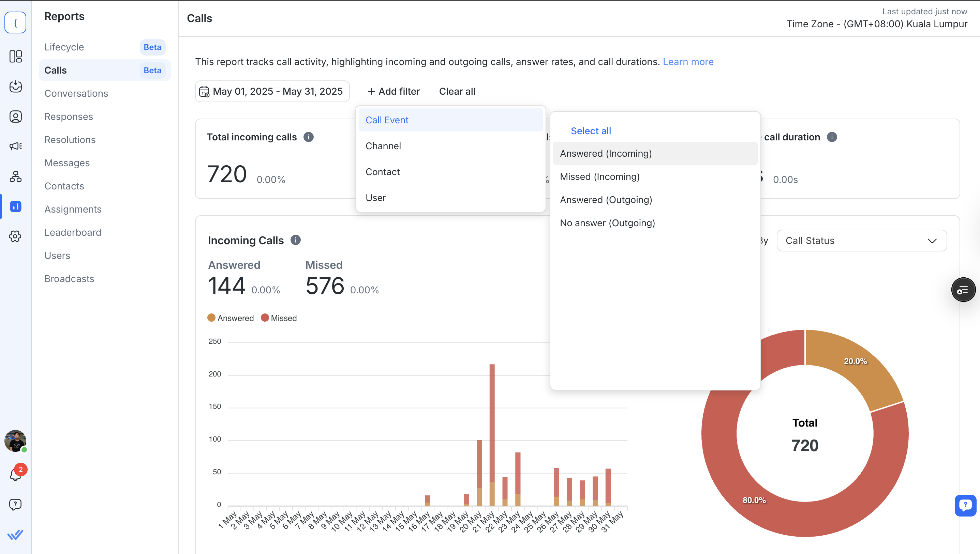
Task: Open Settings gear icon in left rail
Action: (x=16, y=236)
